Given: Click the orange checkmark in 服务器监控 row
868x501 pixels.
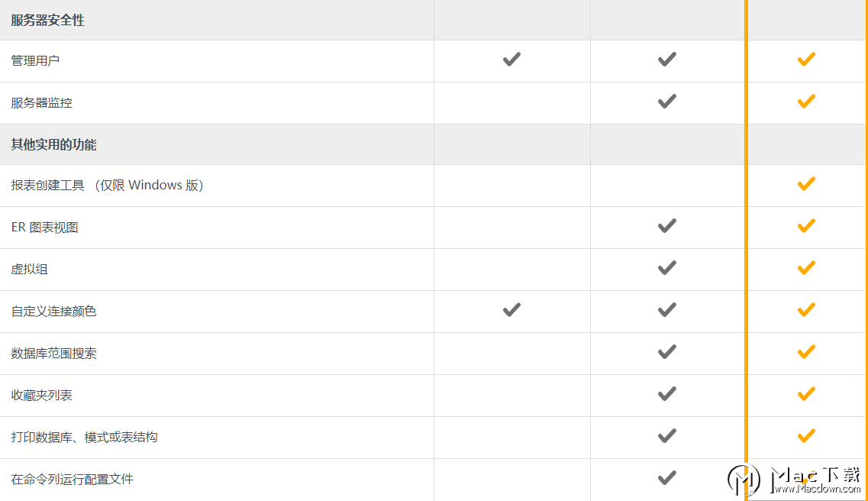Looking at the screenshot, I should coord(806,102).
